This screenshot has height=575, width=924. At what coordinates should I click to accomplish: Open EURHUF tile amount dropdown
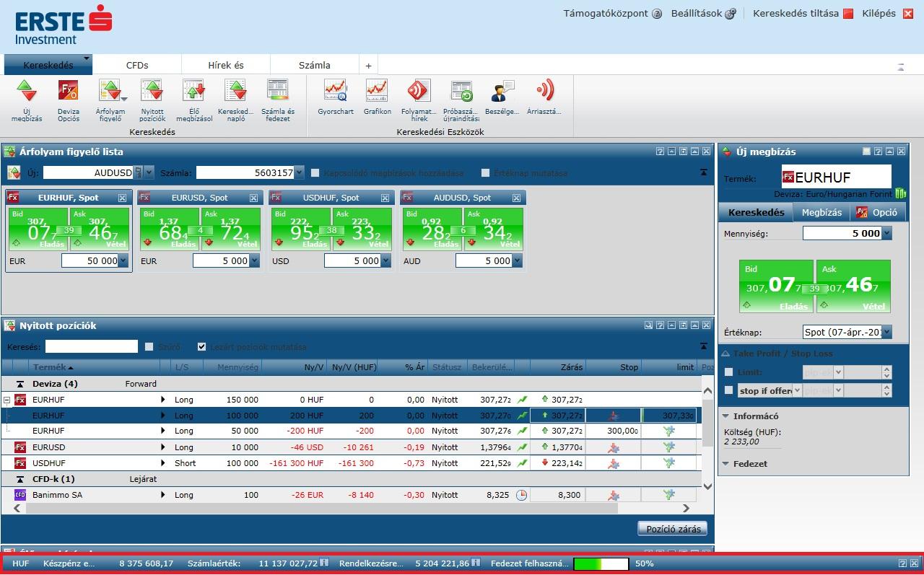pos(123,261)
